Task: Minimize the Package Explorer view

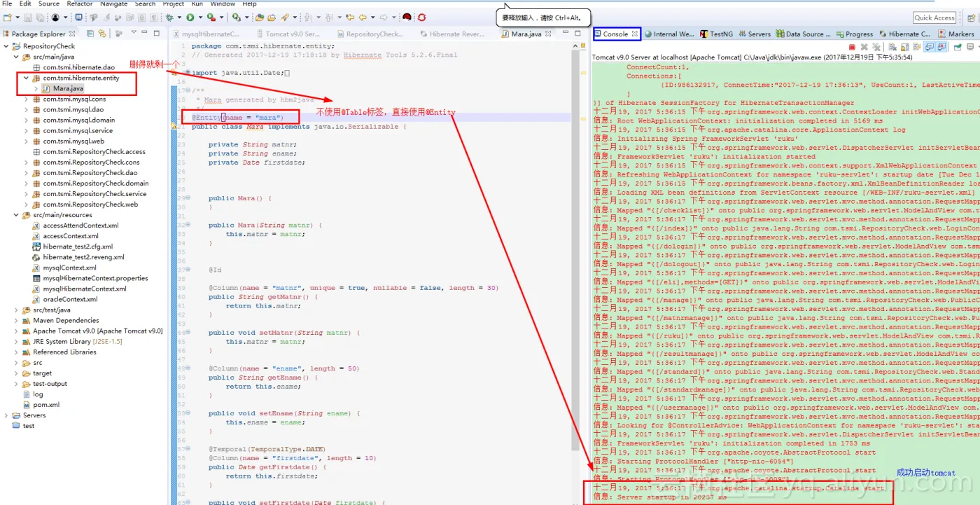Action: click(x=144, y=32)
